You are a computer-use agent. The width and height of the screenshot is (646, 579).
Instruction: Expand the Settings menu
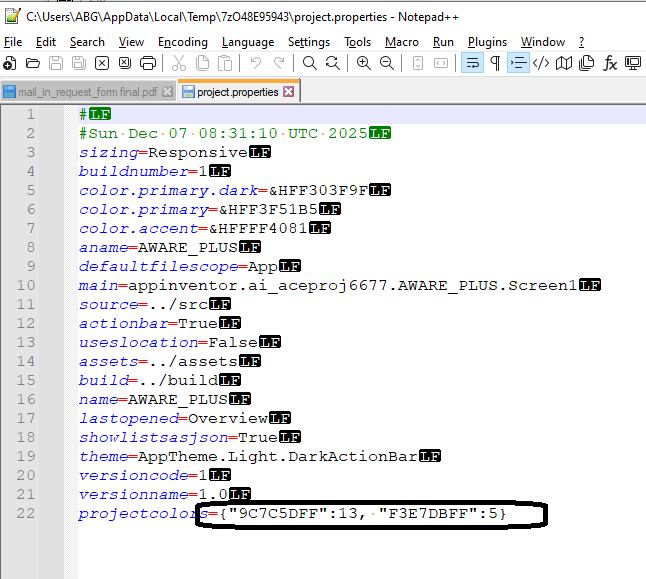tap(308, 42)
